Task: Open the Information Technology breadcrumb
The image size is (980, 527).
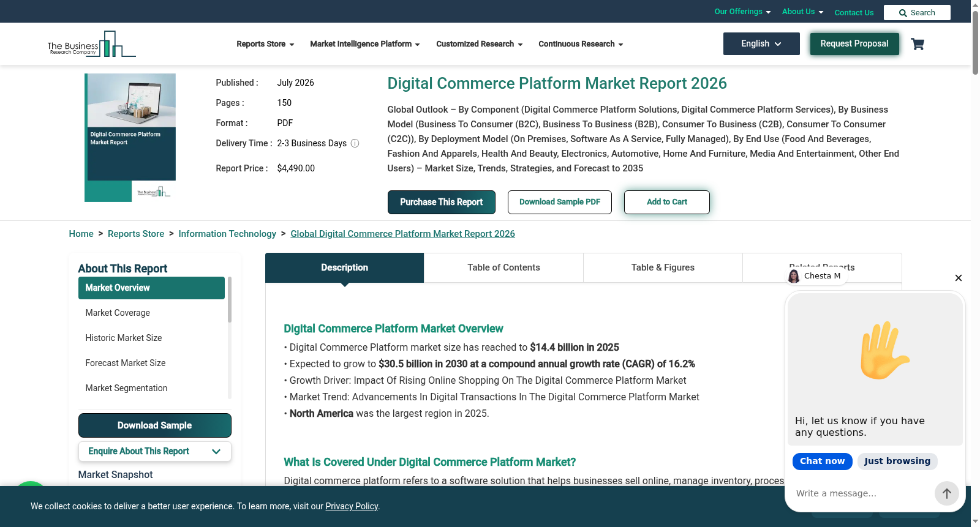Action: point(227,234)
